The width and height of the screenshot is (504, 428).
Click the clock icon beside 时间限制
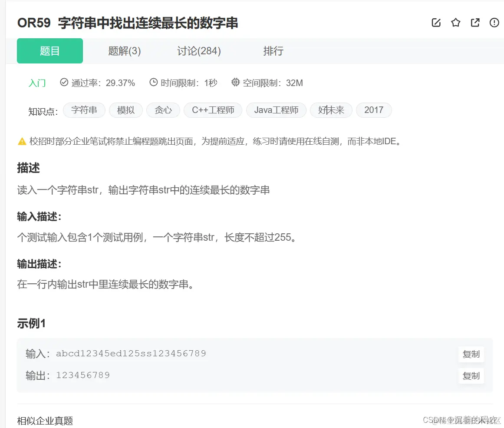153,82
